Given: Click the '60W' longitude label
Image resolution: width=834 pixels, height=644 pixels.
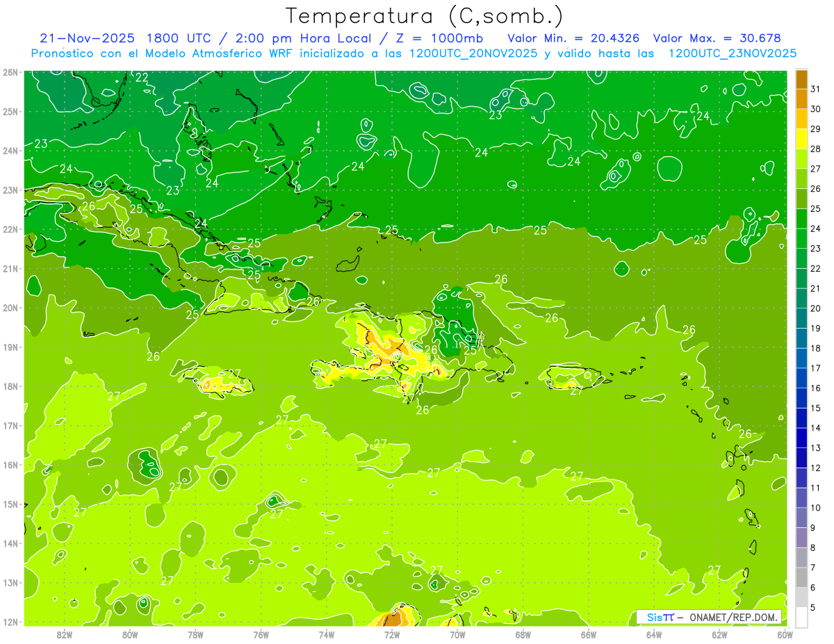Looking at the screenshot, I should click(785, 634).
